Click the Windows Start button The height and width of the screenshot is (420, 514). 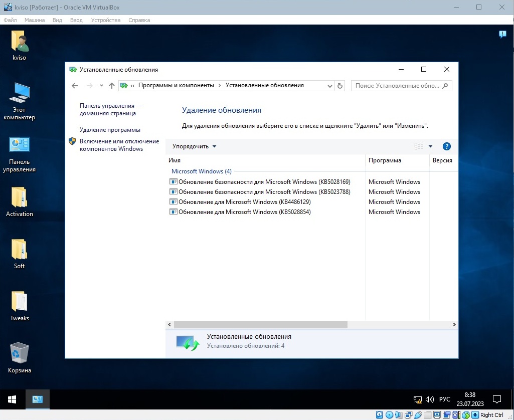click(x=12, y=399)
